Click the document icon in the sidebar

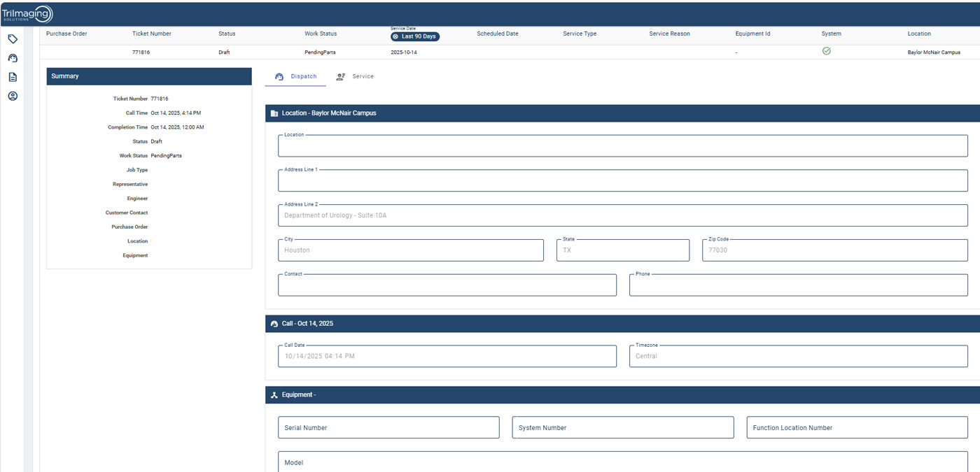pyautogui.click(x=13, y=77)
